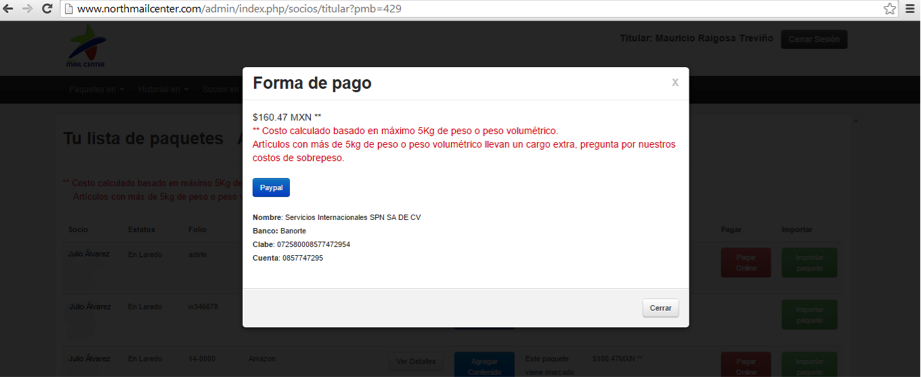The width and height of the screenshot is (921, 377).
Task: Open the Chrome hamburger menu
Action: pyautogui.click(x=910, y=9)
